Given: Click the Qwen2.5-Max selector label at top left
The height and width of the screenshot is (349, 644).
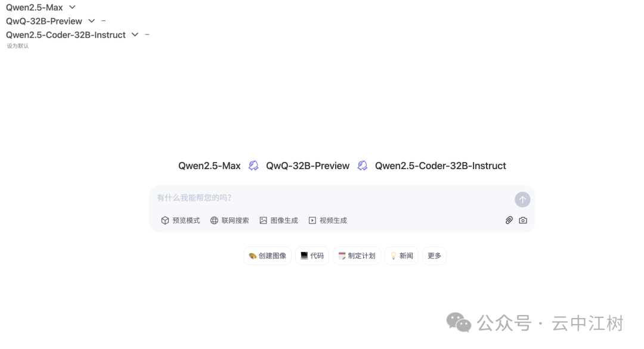Looking at the screenshot, I should click(x=35, y=7).
